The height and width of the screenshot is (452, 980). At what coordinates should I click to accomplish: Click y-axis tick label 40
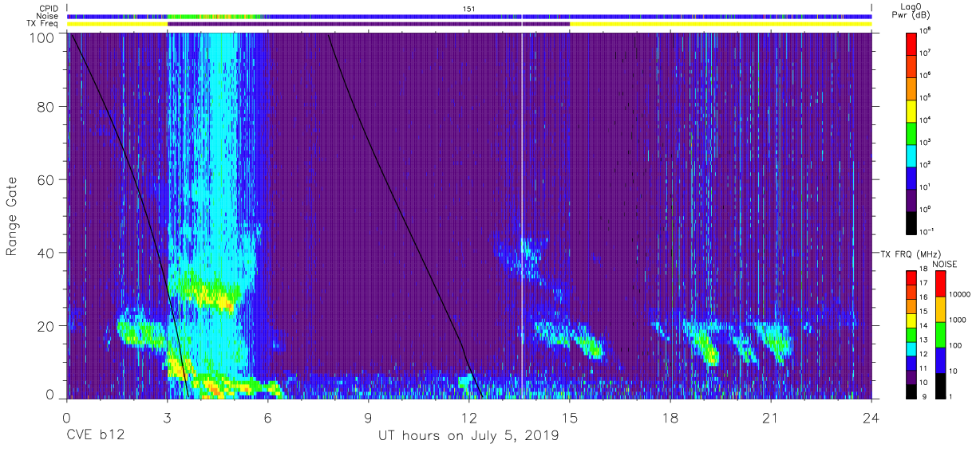tap(46, 253)
